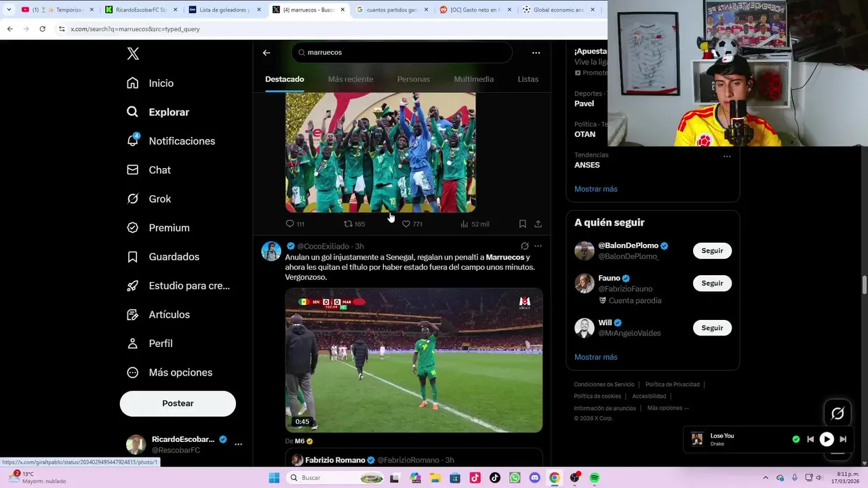
Task: Switch to Listas tab
Action: 528,79
